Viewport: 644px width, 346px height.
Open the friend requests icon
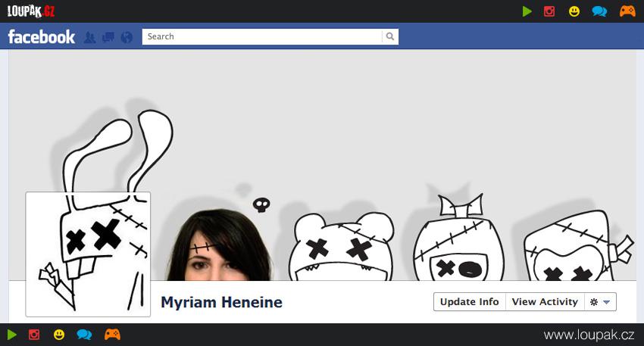pyautogui.click(x=89, y=37)
